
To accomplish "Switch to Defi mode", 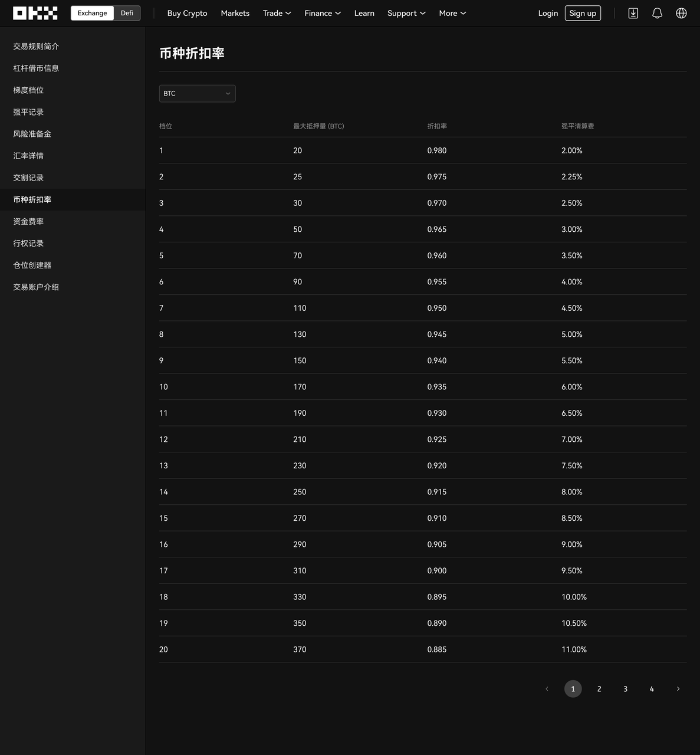I will pos(127,13).
